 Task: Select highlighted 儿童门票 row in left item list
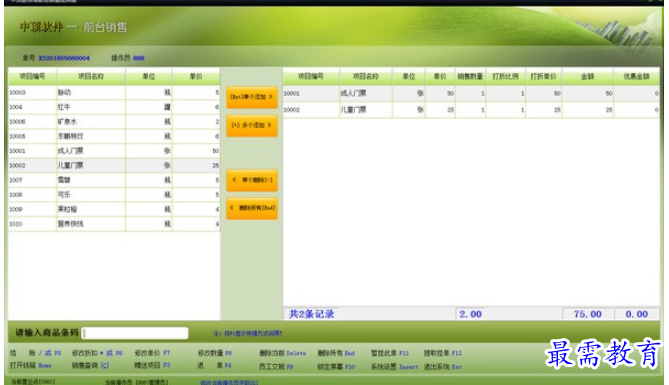114,165
